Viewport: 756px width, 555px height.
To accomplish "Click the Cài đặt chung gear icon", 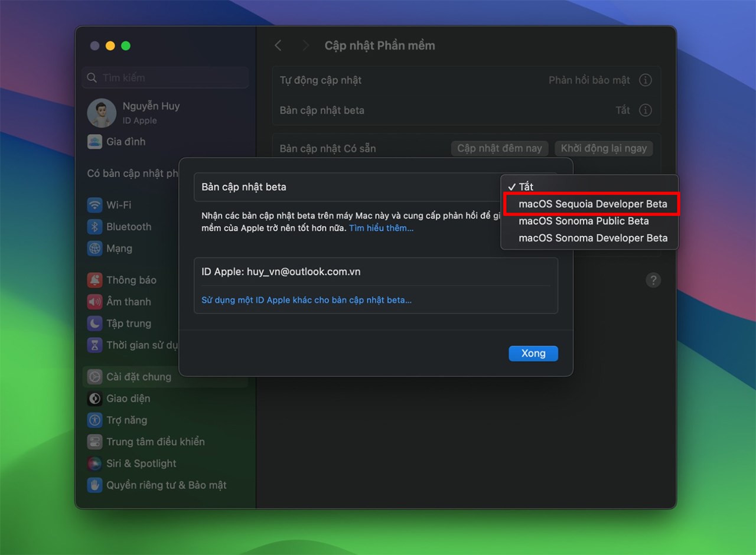I will (94, 377).
